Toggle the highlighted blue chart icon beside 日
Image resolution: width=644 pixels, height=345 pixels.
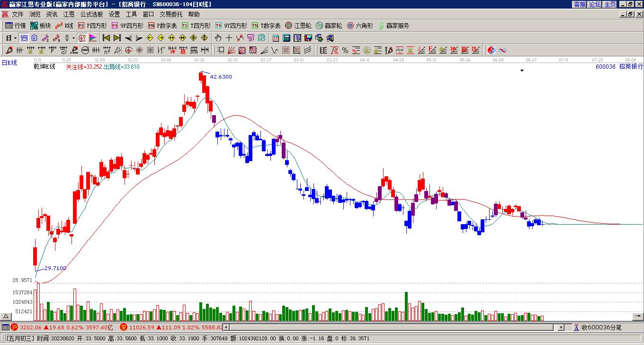24,38
